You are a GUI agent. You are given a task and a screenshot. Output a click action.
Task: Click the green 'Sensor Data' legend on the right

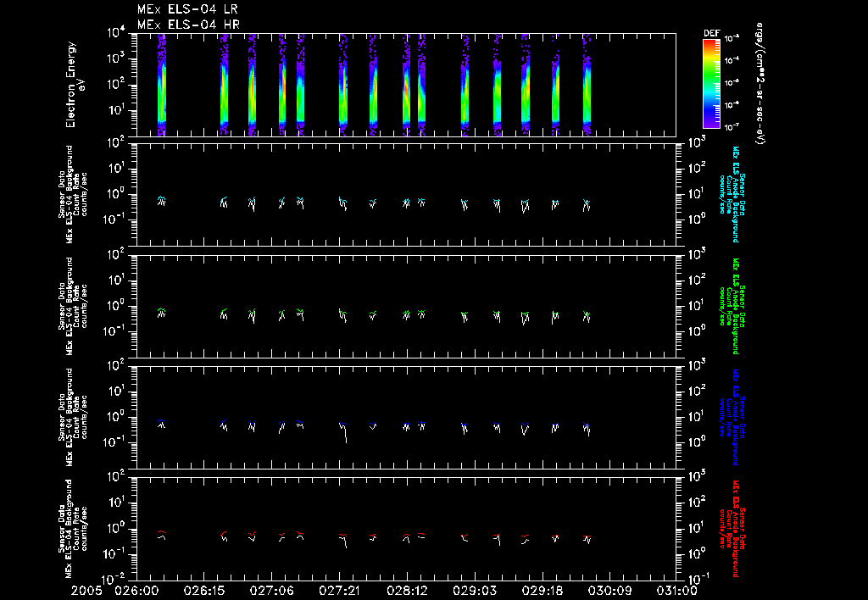732,306
